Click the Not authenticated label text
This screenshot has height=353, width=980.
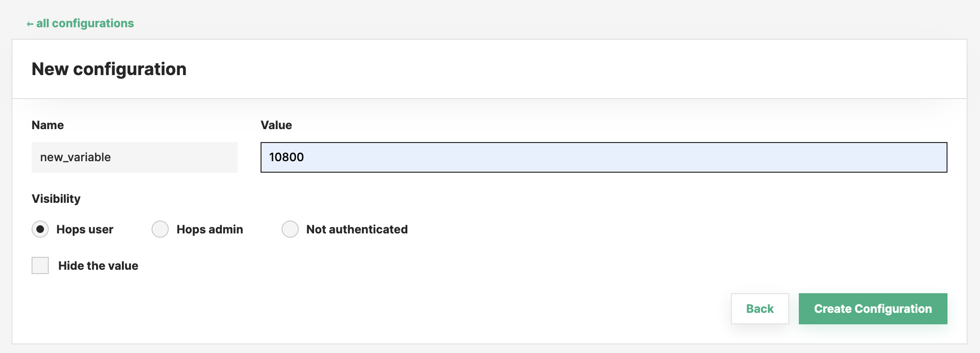357,229
